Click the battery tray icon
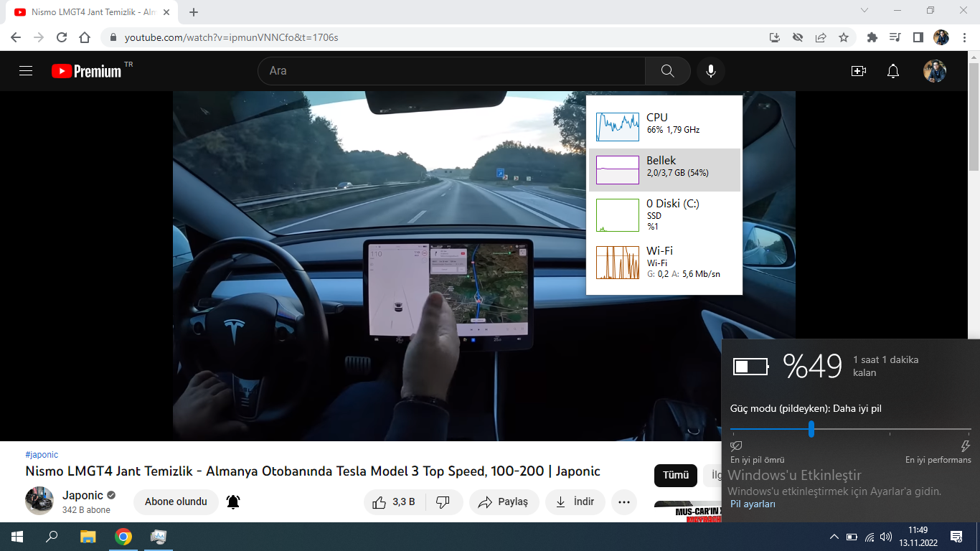980x551 pixels. pos(852,537)
